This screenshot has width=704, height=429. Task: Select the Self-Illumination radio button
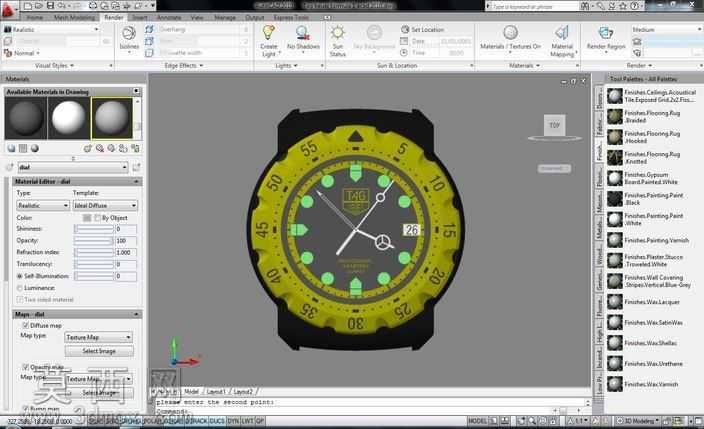click(x=20, y=276)
